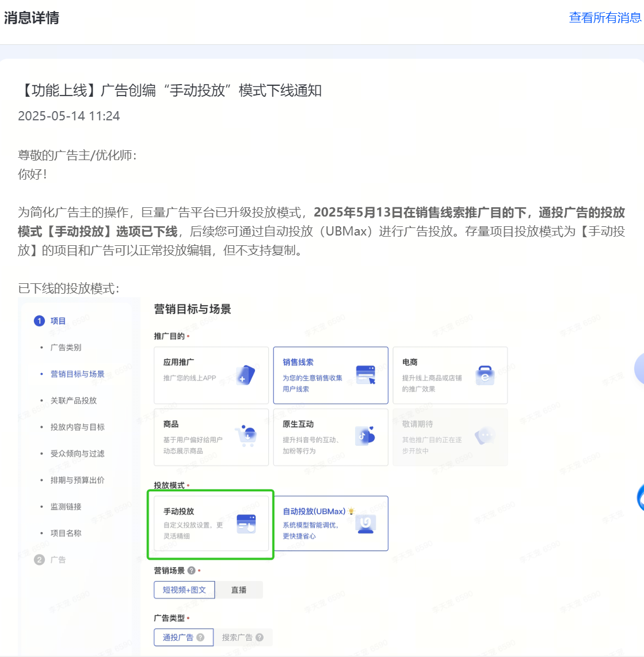Click the 应用推广 app icon

click(246, 375)
